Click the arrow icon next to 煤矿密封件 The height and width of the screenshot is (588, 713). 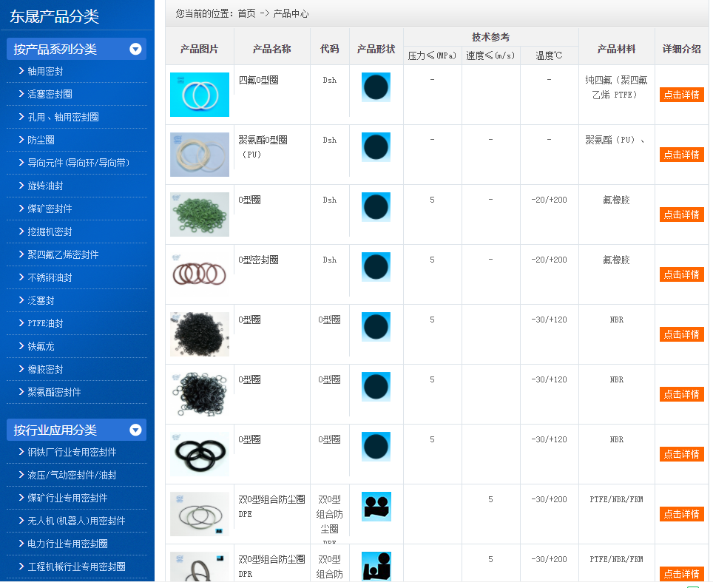click(22, 208)
